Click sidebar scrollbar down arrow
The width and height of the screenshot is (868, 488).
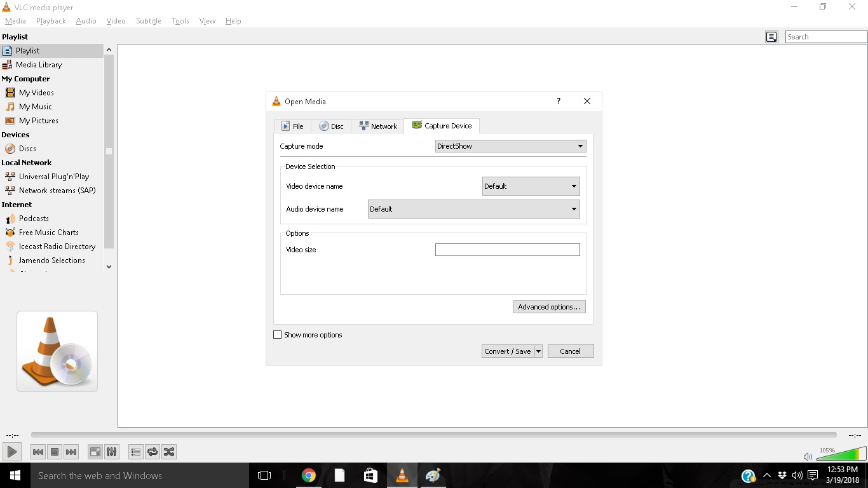[109, 267]
